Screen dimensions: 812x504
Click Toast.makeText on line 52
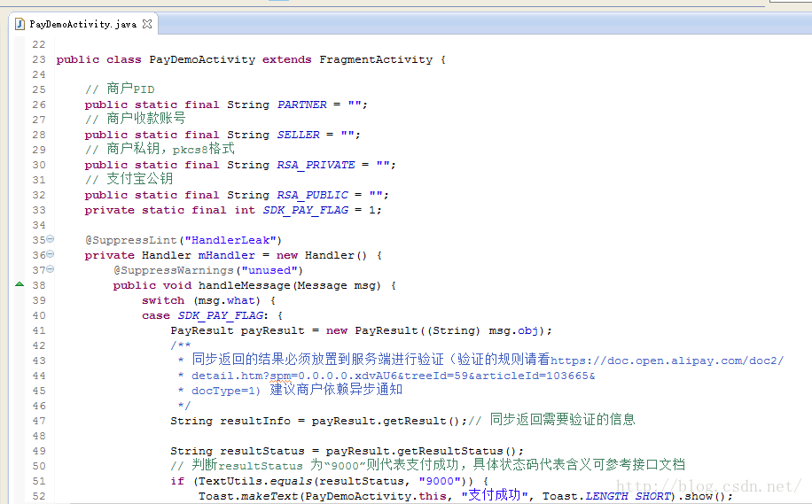pos(248,496)
